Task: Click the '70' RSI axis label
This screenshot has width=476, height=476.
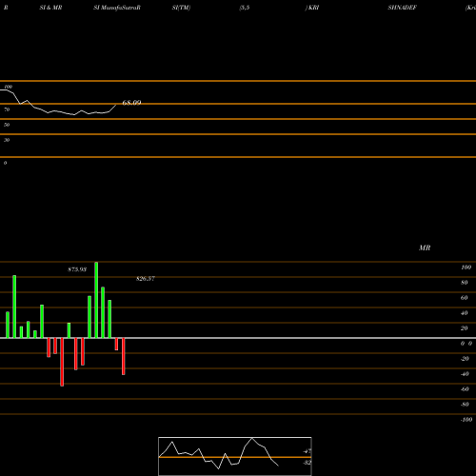Action: [7, 109]
